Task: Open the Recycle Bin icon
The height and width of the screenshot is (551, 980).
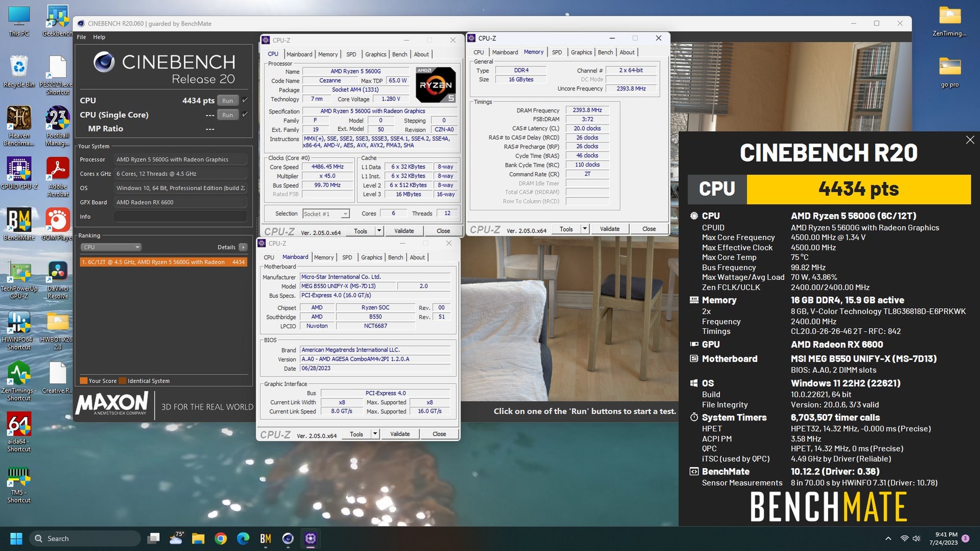Action: tap(19, 71)
